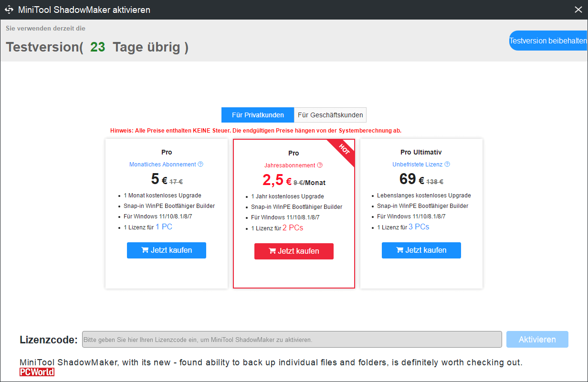Switch to the Für Geschäftskunden tab
The width and height of the screenshot is (588, 382).
click(330, 115)
